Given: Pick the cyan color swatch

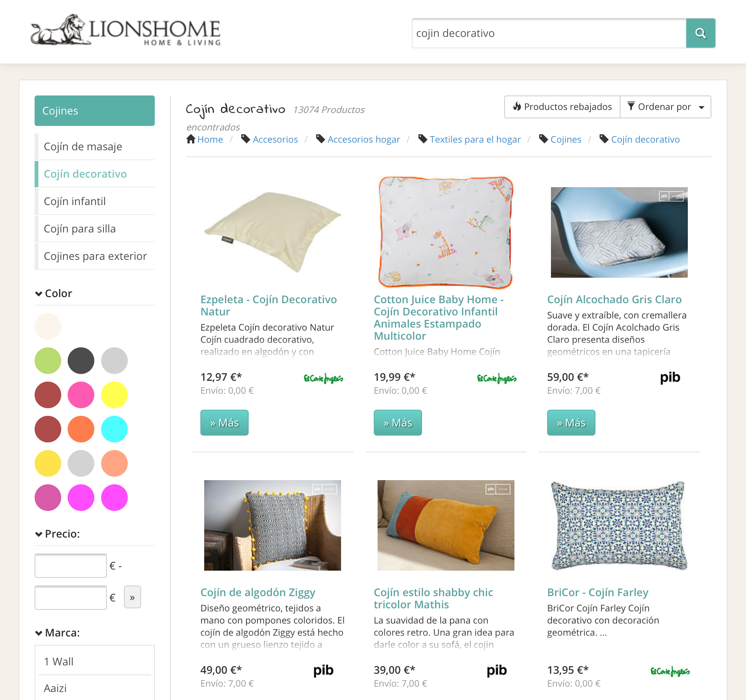Looking at the screenshot, I should click(114, 429).
